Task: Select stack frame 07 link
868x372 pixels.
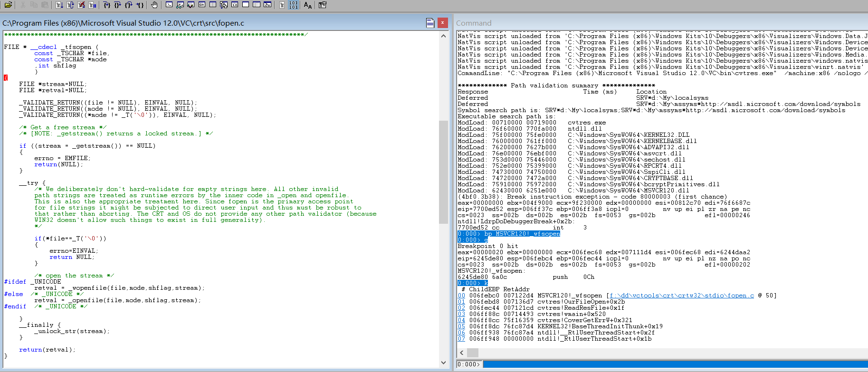Action: click(461, 339)
